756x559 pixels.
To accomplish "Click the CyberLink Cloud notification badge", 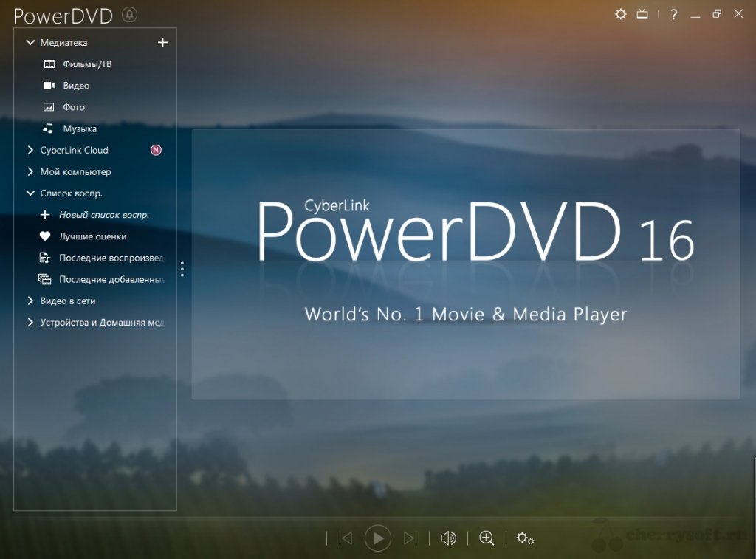I will click(155, 150).
